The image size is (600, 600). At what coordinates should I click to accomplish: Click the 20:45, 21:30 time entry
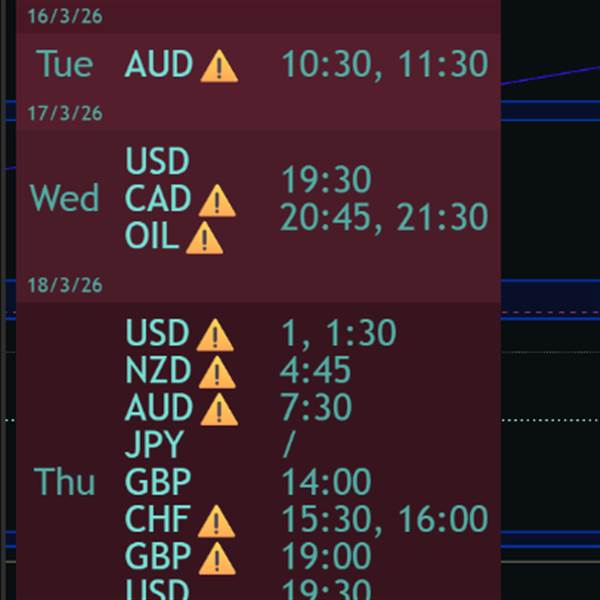(x=384, y=218)
